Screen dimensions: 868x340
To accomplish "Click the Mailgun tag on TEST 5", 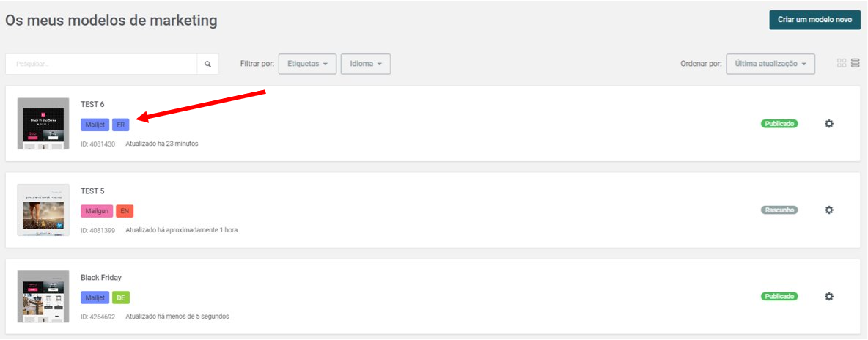I will click(x=97, y=211).
